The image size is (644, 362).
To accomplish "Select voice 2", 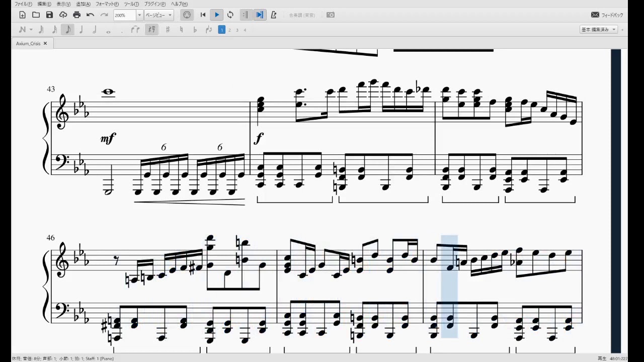I will click(229, 30).
